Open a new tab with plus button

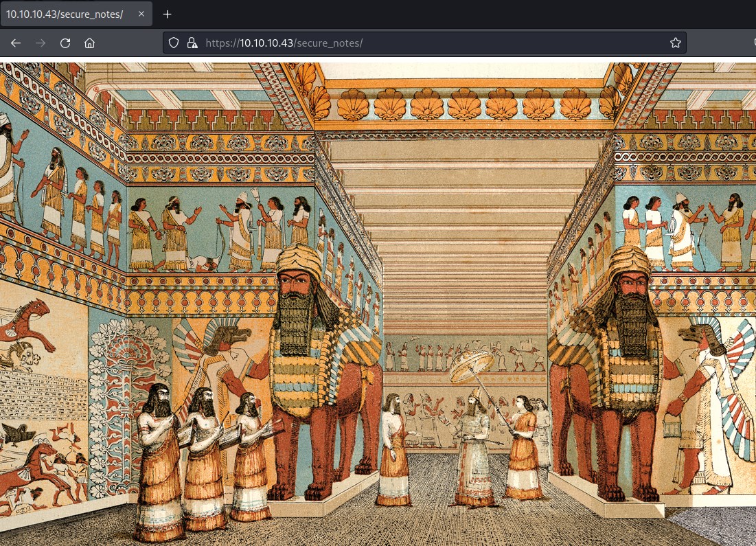tap(167, 14)
